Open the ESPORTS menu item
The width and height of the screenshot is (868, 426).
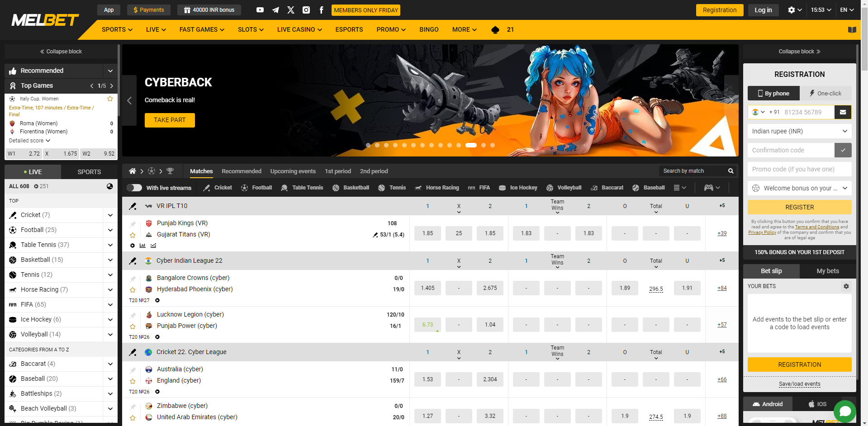pos(349,30)
